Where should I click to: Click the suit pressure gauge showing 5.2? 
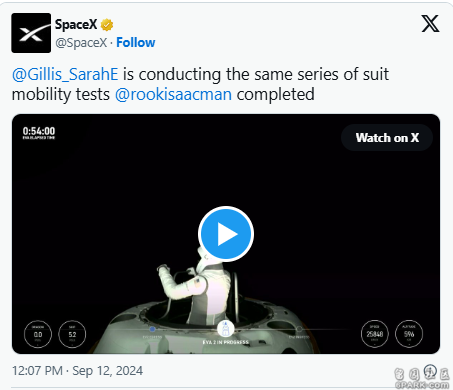click(x=72, y=334)
